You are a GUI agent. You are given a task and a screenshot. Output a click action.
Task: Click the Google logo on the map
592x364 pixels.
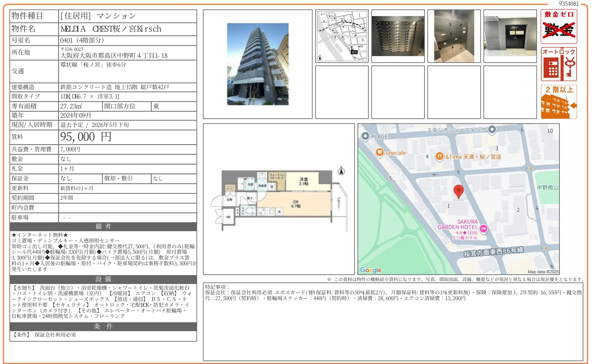(371, 270)
